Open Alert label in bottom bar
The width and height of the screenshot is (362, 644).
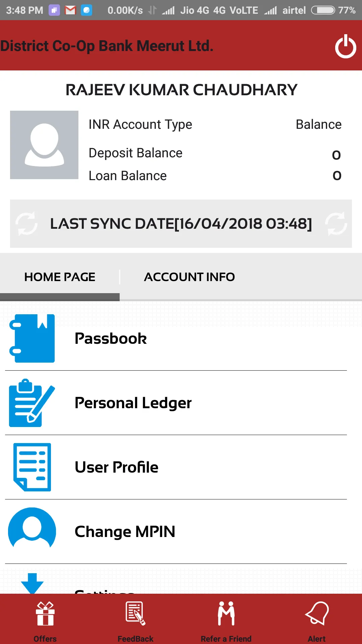point(317,639)
